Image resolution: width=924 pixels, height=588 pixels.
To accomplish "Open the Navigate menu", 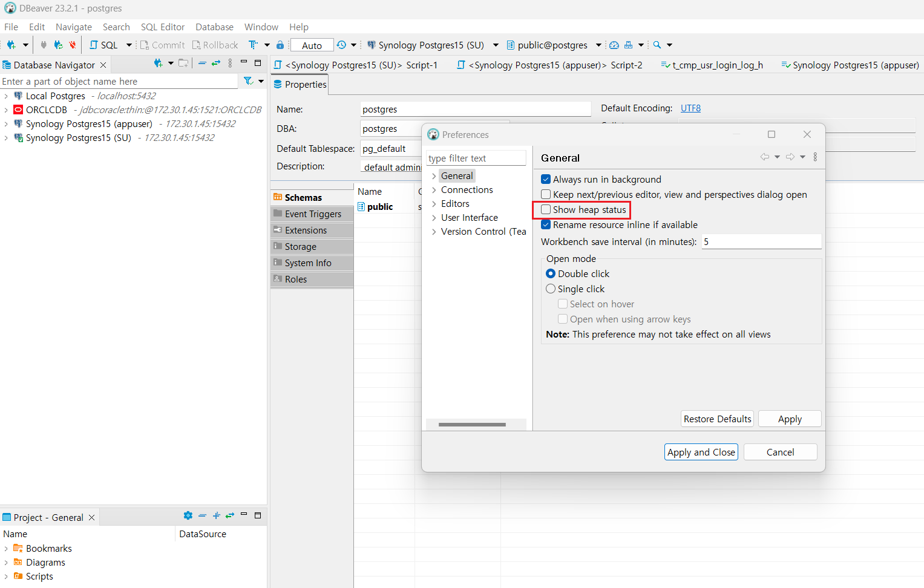I will [x=74, y=27].
